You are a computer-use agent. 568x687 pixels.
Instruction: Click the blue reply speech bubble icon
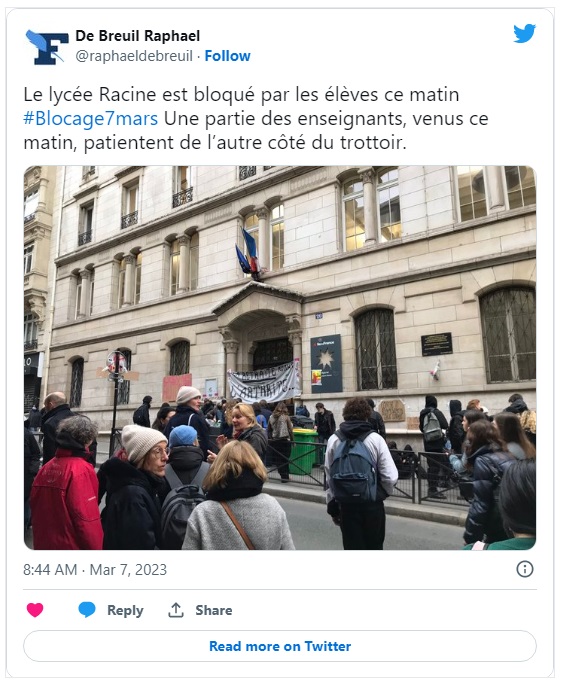pos(87,610)
